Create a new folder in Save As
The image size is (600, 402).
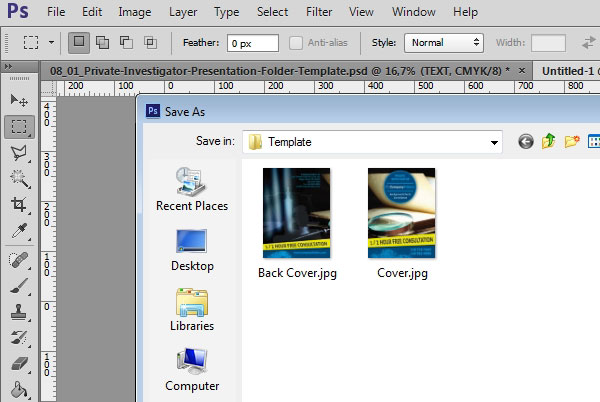(x=572, y=141)
